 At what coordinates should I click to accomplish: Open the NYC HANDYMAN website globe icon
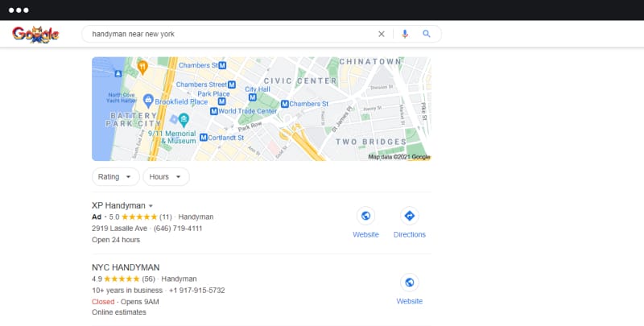409,283
